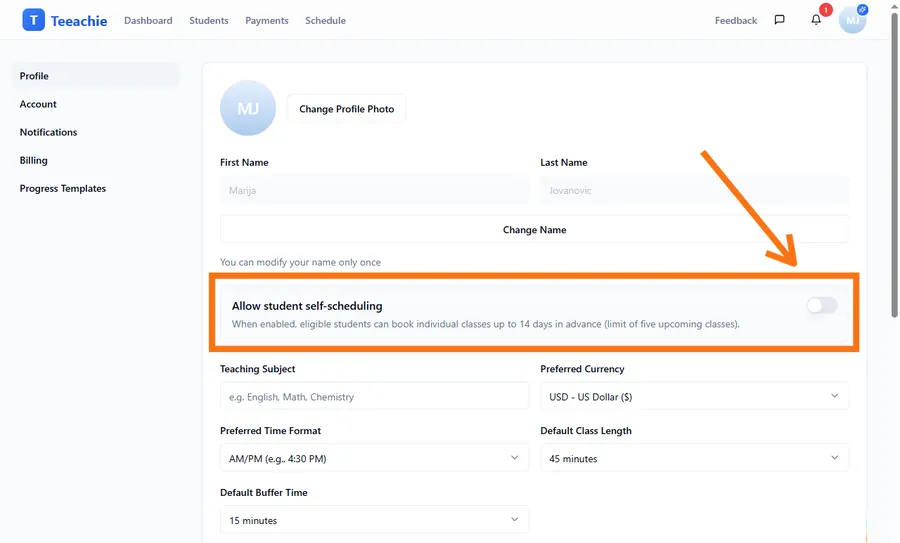Click the Change Profile Photo button
900x543 pixels.
click(347, 108)
